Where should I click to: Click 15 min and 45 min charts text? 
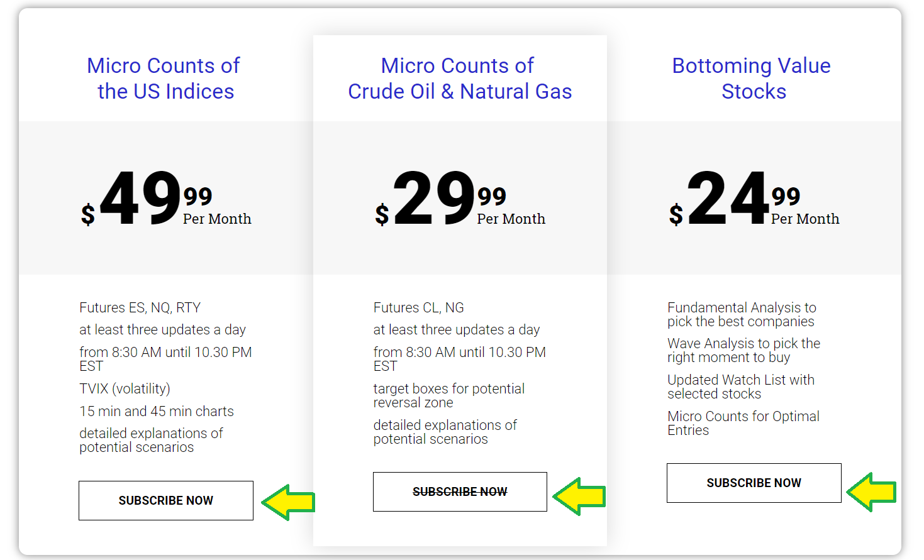(157, 411)
